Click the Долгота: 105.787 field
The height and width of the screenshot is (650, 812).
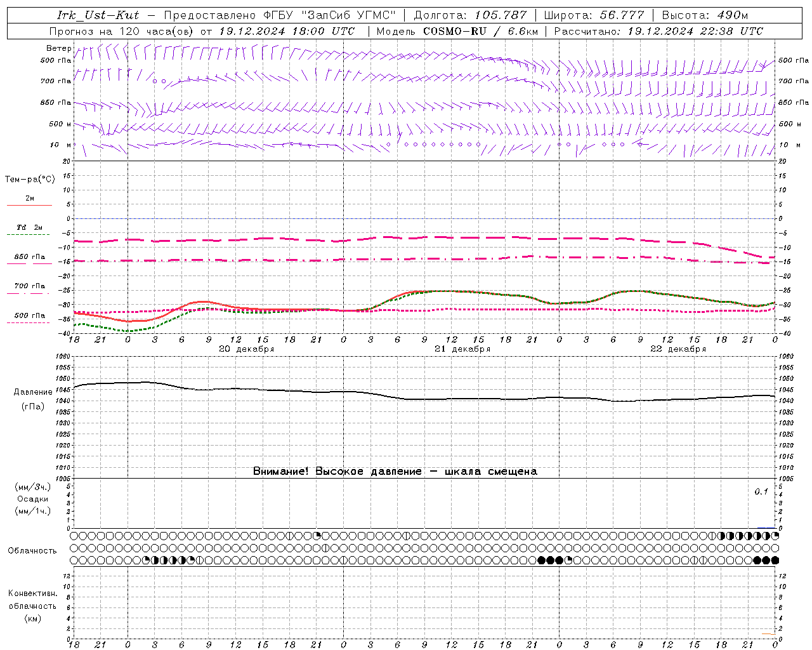[x=470, y=15]
